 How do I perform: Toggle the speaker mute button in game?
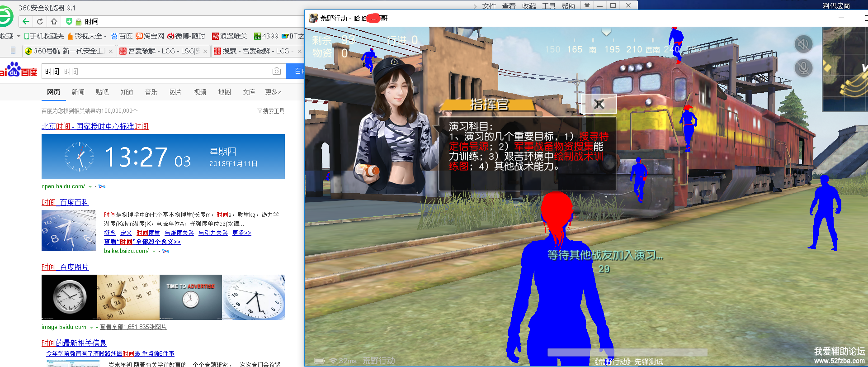coord(803,44)
